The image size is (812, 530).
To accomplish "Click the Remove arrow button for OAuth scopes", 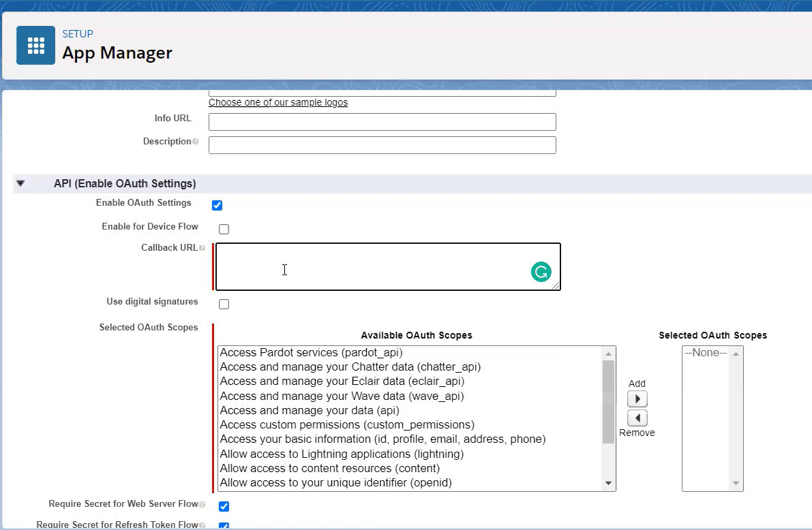I will click(637, 418).
